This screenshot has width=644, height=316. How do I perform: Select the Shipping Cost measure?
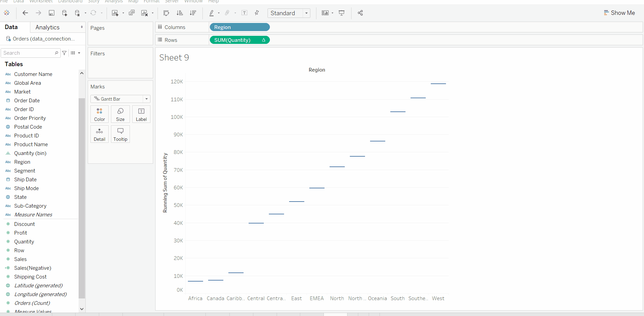click(x=30, y=277)
